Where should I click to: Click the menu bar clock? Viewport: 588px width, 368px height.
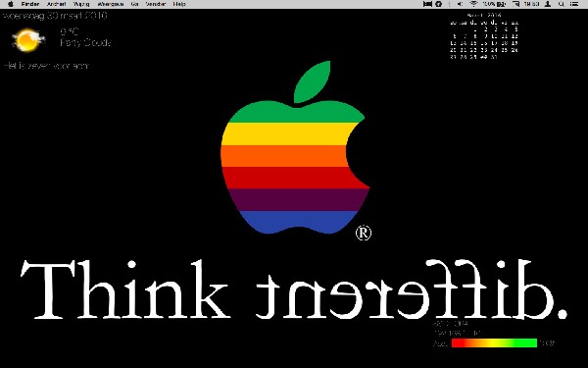[532, 4]
